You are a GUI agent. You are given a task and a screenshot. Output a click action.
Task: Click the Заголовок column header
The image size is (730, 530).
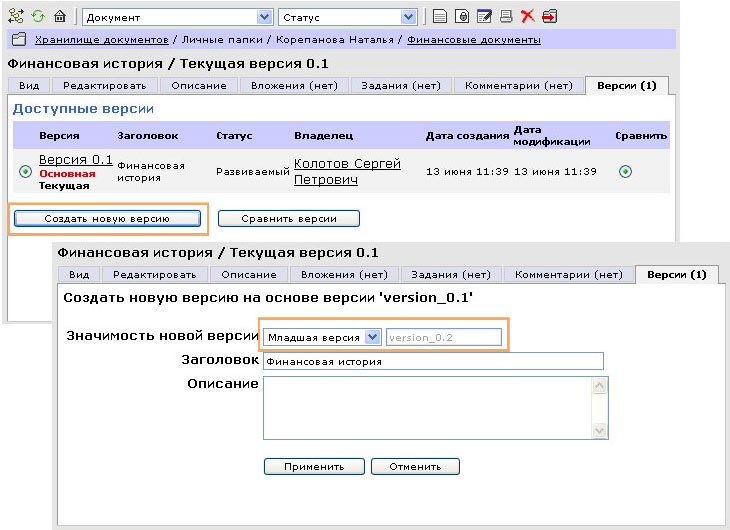tap(148, 136)
